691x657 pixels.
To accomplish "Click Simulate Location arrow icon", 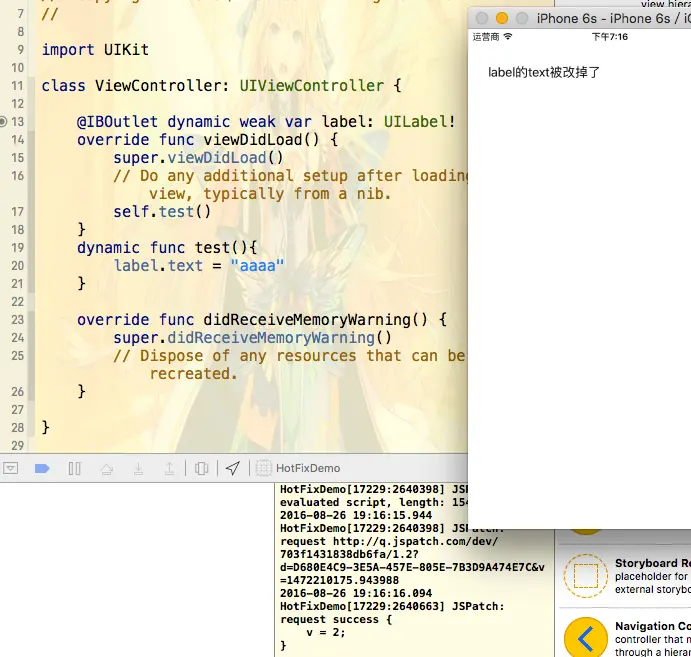I will (233, 468).
